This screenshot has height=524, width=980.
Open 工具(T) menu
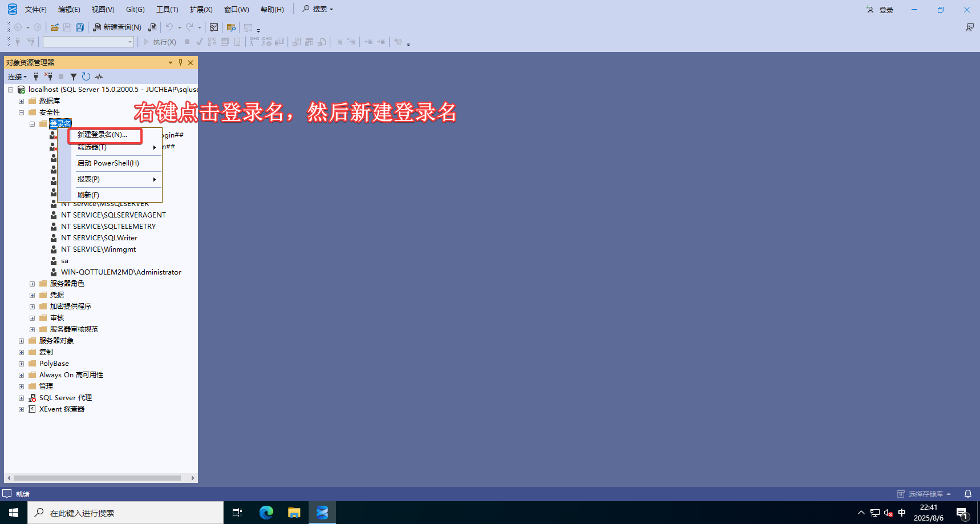[167, 10]
